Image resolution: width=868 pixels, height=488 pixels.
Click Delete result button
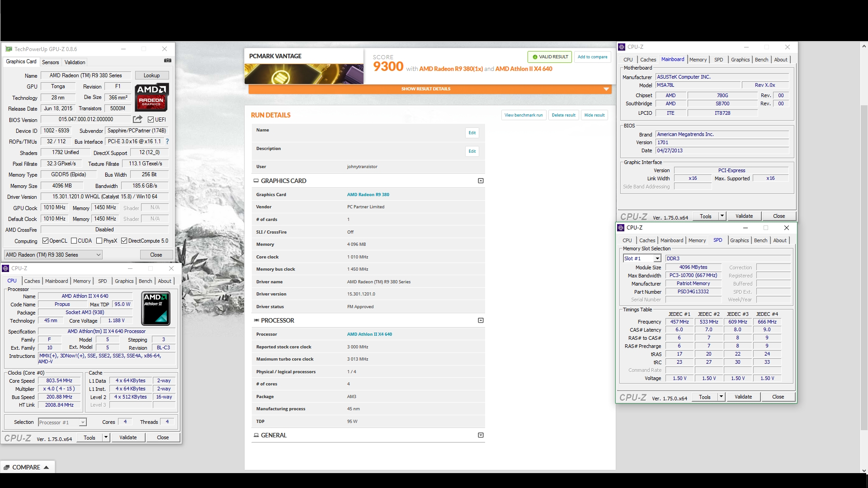click(x=563, y=115)
